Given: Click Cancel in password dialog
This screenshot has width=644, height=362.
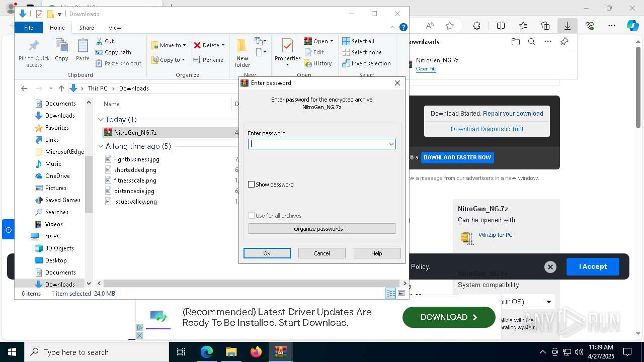Looking at the screenshot, I should (322, 253).
